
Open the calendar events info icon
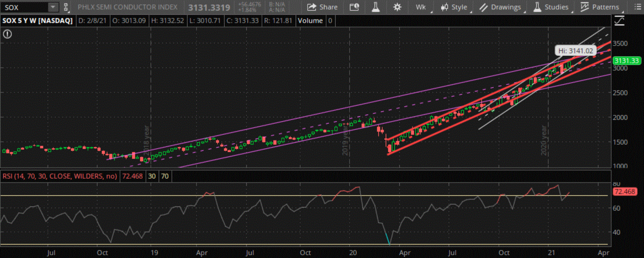(354, 7)
